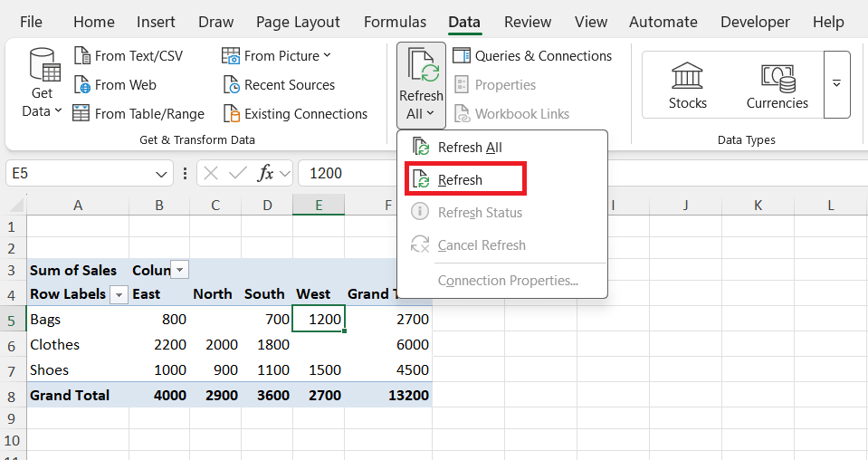Select the Stocks data type
Image resolution: width=868 pixels, height=460 pixels.
click(687, 85)
